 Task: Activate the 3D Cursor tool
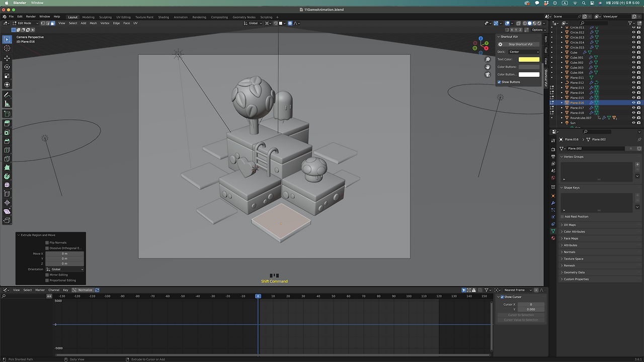pyautogui.click(x=7, y=48)
